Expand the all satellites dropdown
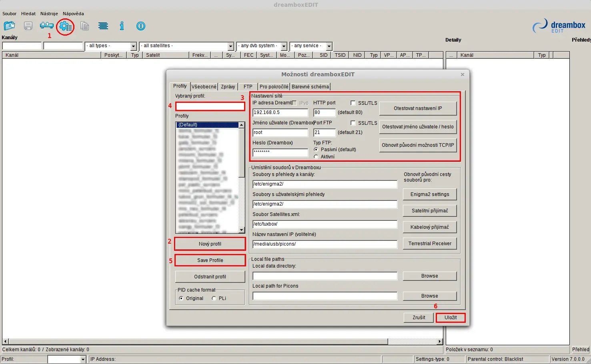 (x=230, y=46)
